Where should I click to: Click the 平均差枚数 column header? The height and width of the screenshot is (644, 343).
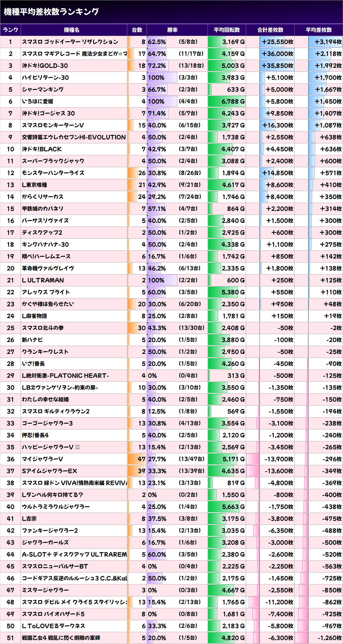(319, 30)
